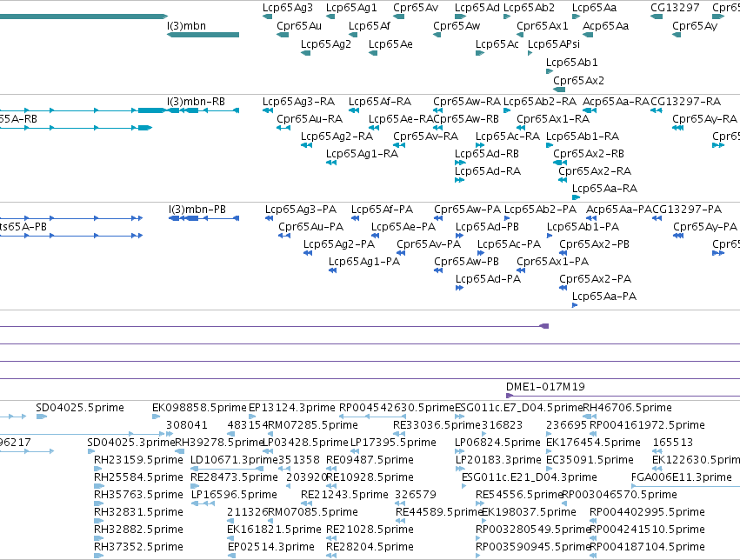Image resolution: width=740 pixels, height=560 pixels.
Task: Select the l(3)mbn-PB protein label
Action: click(197, 209)
